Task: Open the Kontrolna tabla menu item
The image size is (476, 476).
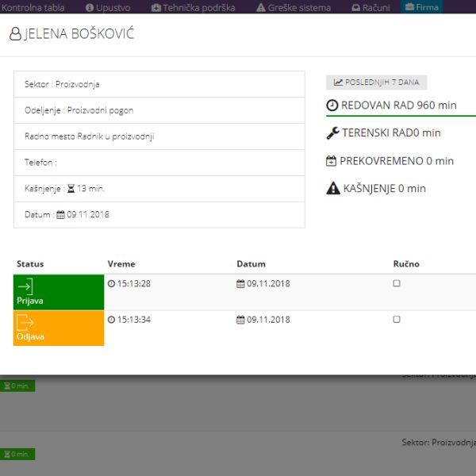Action: 33,7
